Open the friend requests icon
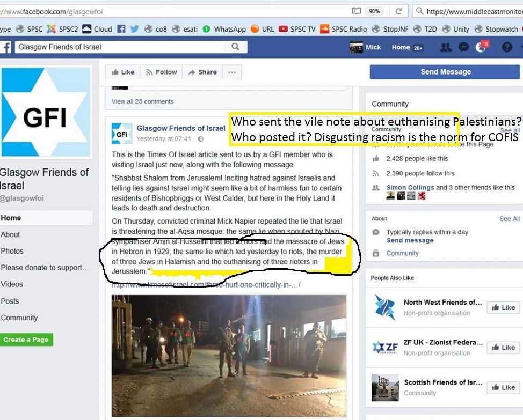Screen dimensions: 523x420 point(446,47)
